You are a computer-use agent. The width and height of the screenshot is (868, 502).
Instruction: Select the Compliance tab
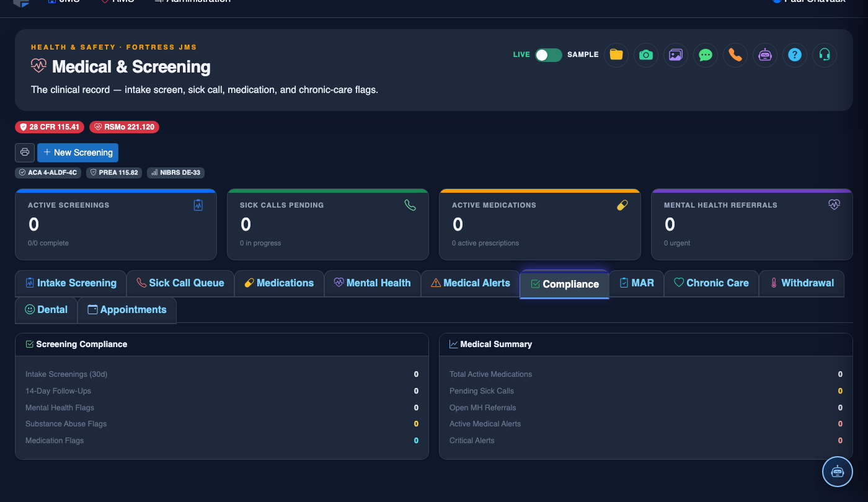[x=564, y=284]
